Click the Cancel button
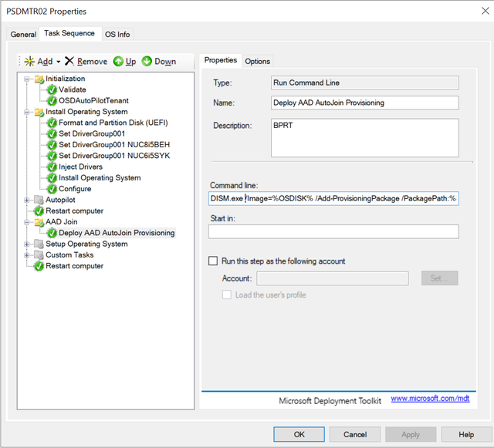The height and width of the screenshot is (448, 494). pos(355,434)
